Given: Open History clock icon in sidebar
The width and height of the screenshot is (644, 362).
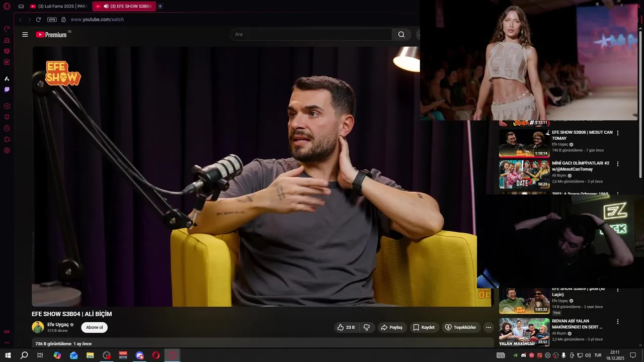Looking at the screenshot, I should [x=7, y=128].
